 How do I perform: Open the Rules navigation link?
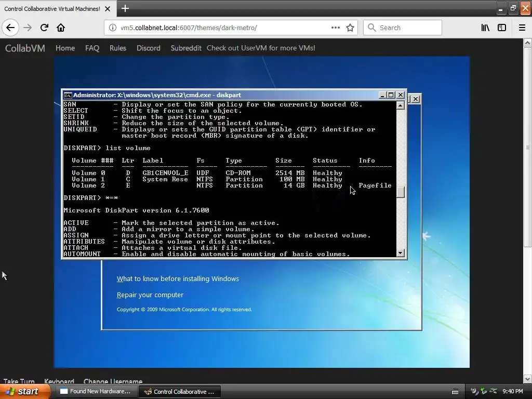pos(118,48)
